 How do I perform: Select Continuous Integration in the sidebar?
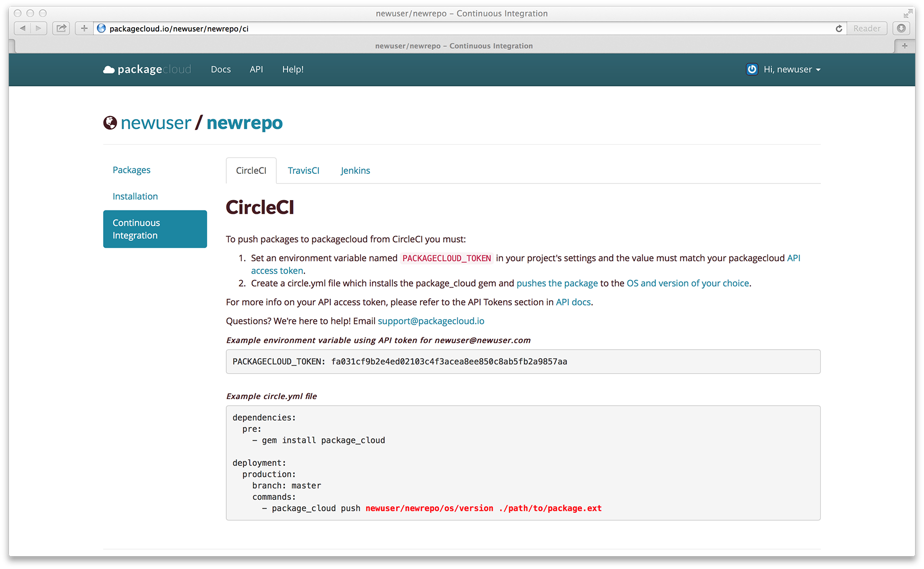pyautogui.click(x=155, y=229)
